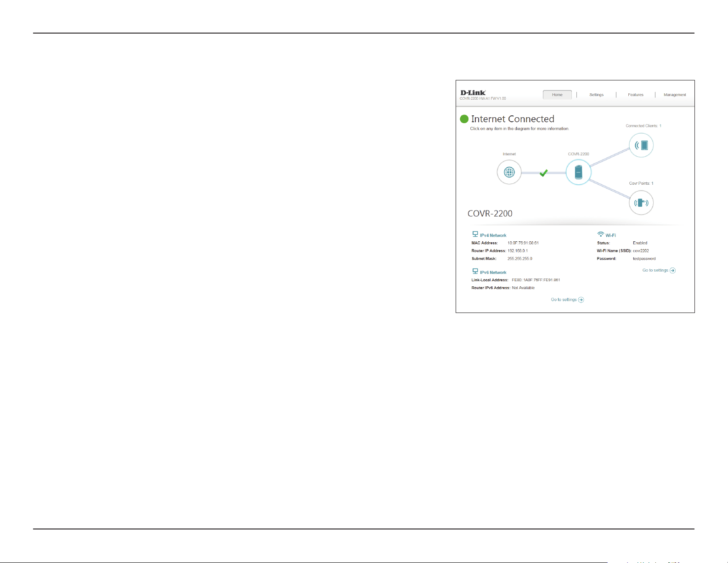The height and width of the screenshot is (563, 728).
Task: Click the IPv6 Network monitor icon
Action: coord(475,272)
